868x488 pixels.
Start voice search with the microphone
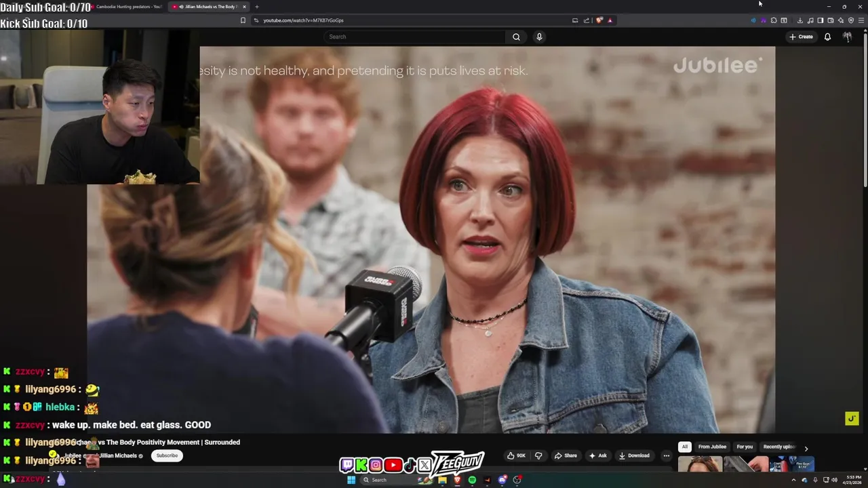539,37
